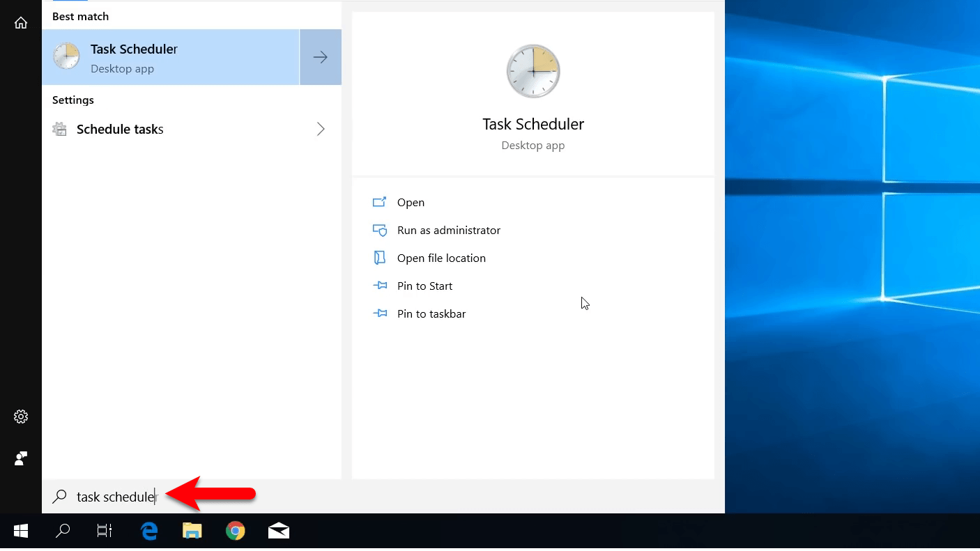Click the Desktop app label in preview pane
The image size is (980, 551).
tap(533, 146)
